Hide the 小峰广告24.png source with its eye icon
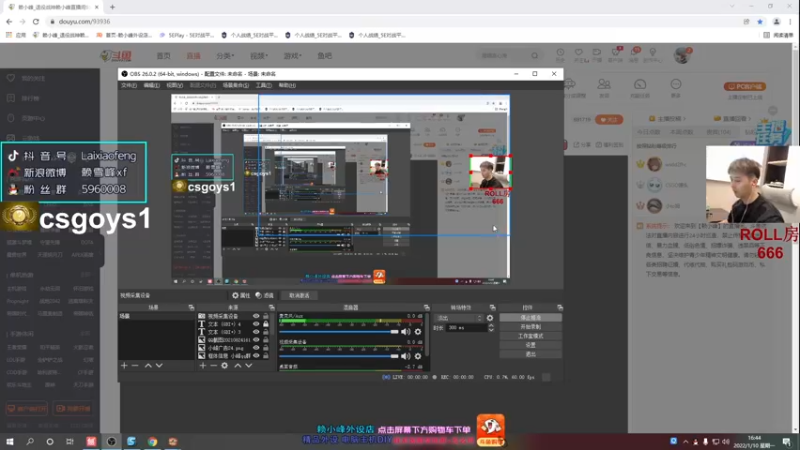This screenshot has height=450, width=800. tap(256, 348)
